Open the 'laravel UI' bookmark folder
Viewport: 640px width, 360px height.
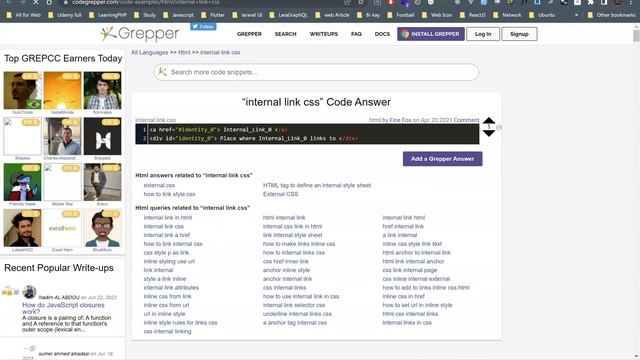pyautogui.click(x=247, y=15)
